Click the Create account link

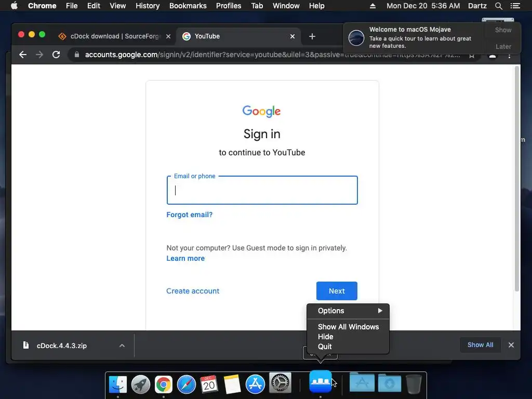[x=193, y=291]
